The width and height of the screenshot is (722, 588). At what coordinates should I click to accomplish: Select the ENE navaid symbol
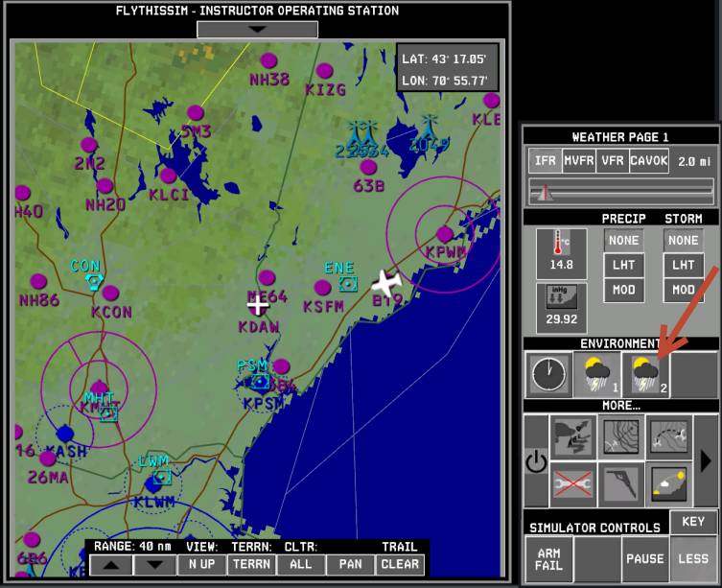tap(348, 284)
